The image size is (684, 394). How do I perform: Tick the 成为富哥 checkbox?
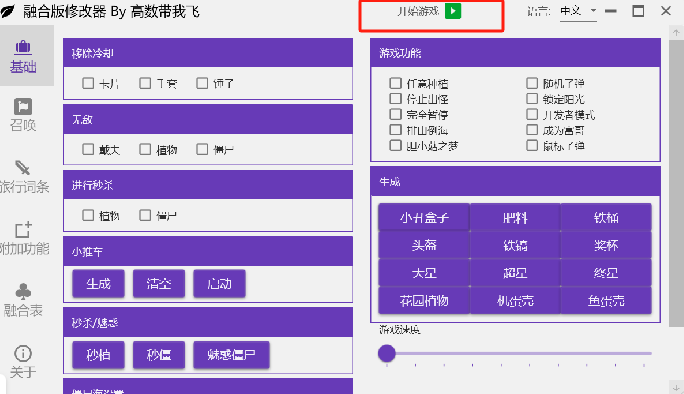[532, 130]
